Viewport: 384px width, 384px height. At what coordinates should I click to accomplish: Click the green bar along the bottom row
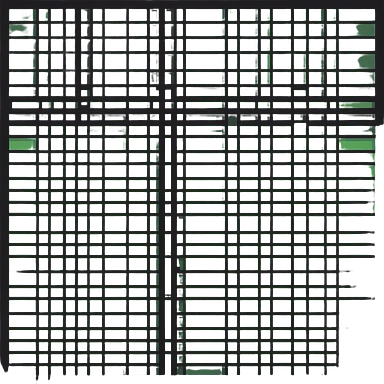point(204,371)
